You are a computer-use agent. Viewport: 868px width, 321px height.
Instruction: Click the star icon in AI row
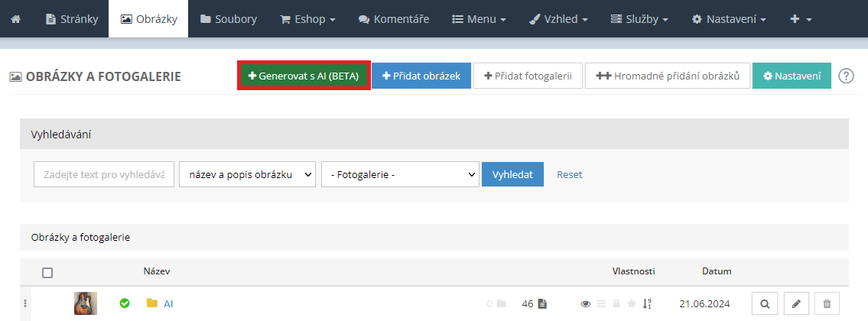point(632,303)
